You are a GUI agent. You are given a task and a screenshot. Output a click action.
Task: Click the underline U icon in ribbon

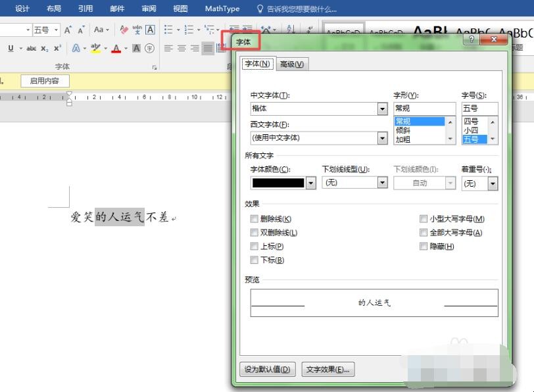tap(11, 49)
